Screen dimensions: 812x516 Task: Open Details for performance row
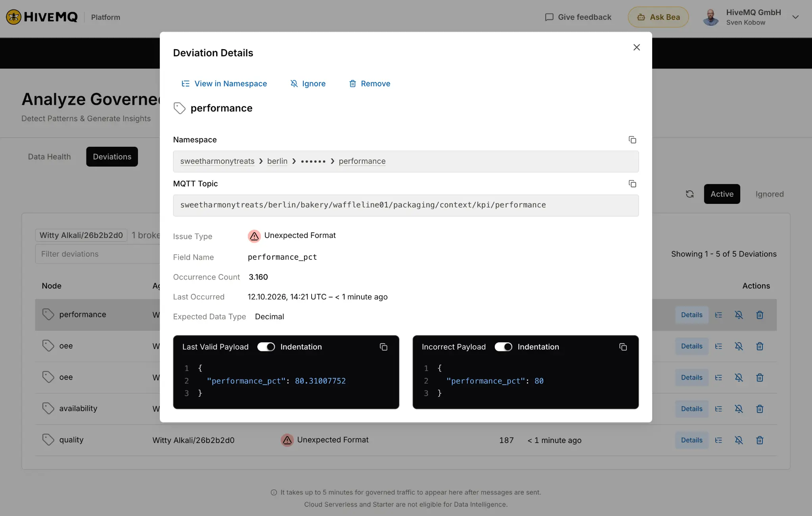tap(692, 315)
